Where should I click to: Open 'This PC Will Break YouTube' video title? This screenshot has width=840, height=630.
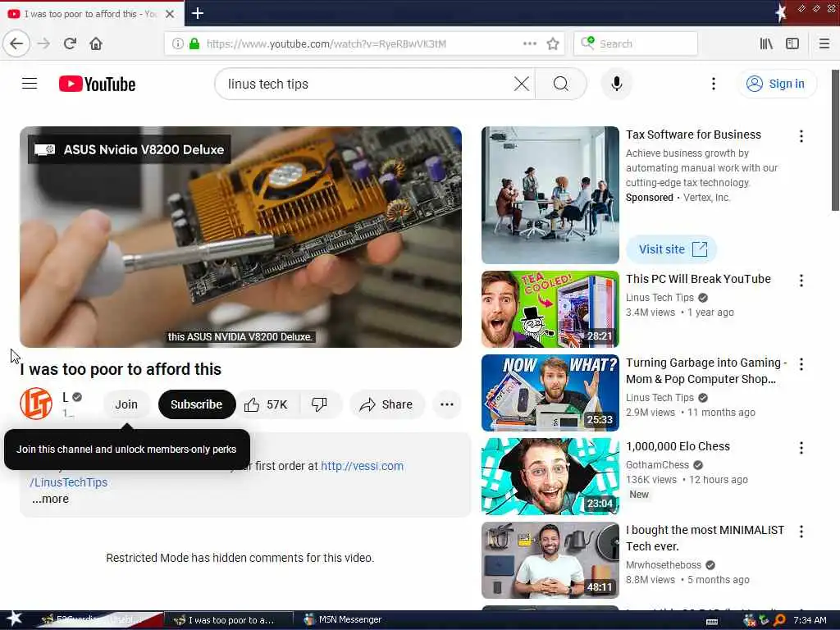[699, 279]
